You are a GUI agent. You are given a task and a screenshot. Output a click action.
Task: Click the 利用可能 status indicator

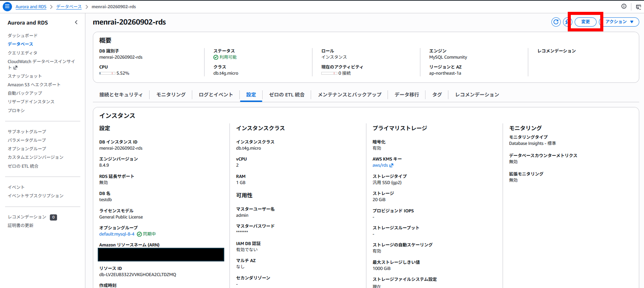(225, 57)
